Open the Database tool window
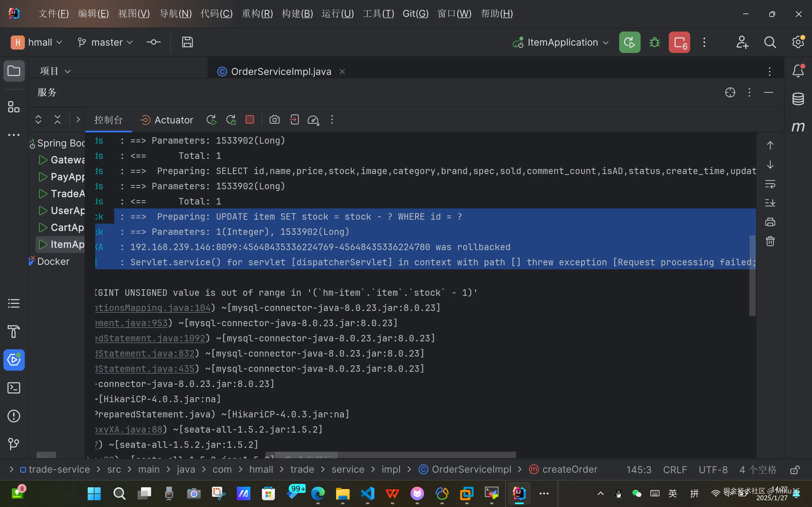This screenshot has height=507, width=812. 798,99
